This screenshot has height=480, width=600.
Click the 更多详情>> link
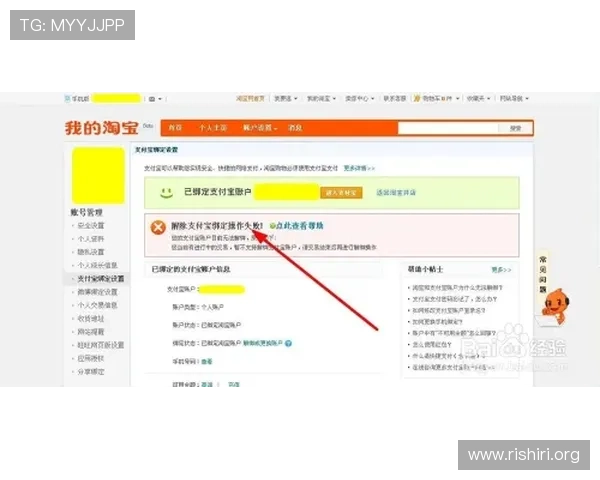[x=359, y=168]
